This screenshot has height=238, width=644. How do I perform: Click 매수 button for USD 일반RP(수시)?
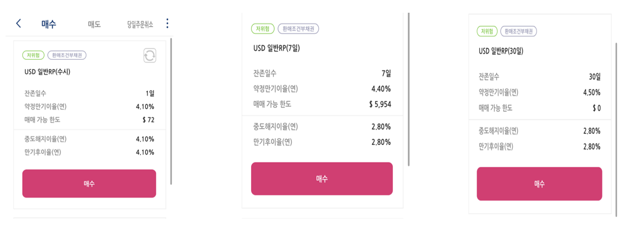pyautogui.click(x=89, y=183)
